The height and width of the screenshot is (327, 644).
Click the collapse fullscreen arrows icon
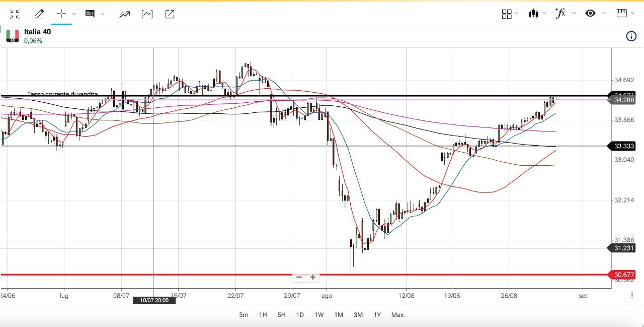(x=15, y=14)
